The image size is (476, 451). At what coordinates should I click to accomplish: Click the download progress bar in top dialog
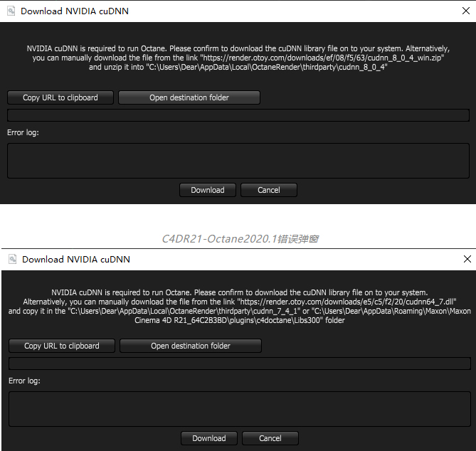238,115
